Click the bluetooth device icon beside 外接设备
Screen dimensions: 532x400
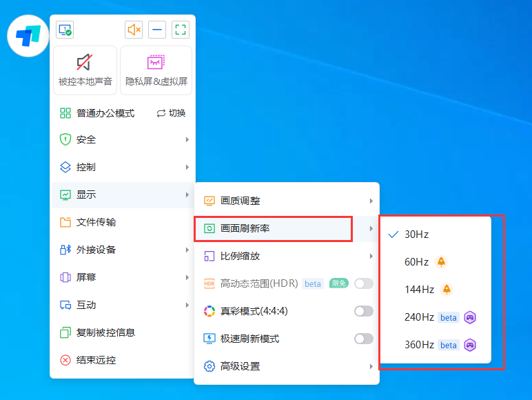65,250
